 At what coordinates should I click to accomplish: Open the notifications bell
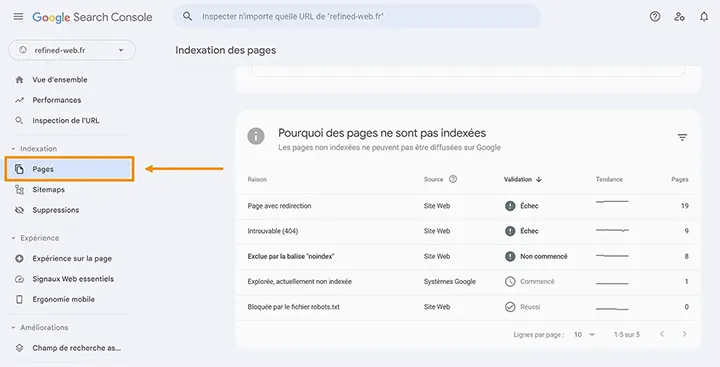(704, 17)
